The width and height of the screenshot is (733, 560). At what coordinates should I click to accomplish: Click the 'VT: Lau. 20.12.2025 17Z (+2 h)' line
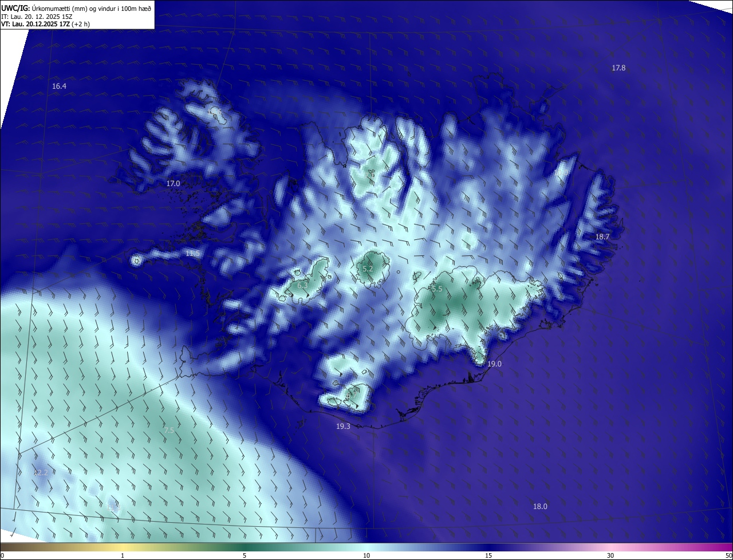pyautogui.click(x=46, y=24)
